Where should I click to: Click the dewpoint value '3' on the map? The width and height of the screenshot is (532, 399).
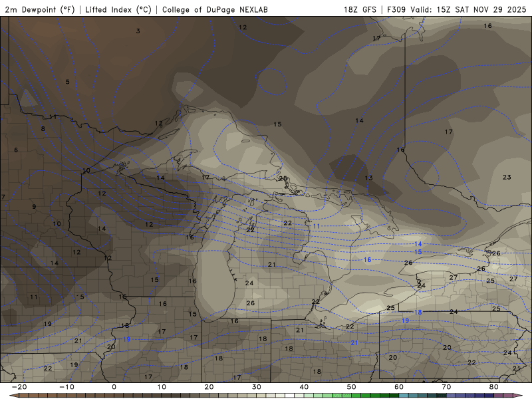pyautogui.click(x=138, y=31)
